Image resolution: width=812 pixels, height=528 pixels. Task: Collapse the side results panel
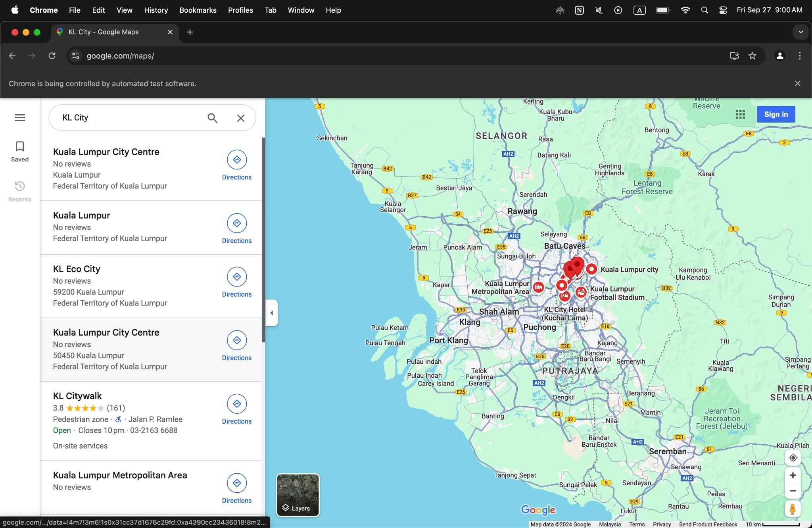click(x=272, y=313)
